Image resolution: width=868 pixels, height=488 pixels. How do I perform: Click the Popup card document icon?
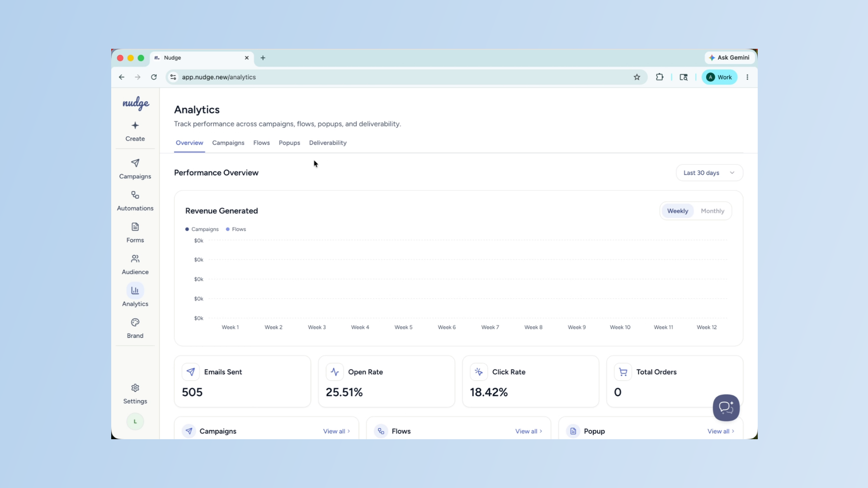point(573,431)
